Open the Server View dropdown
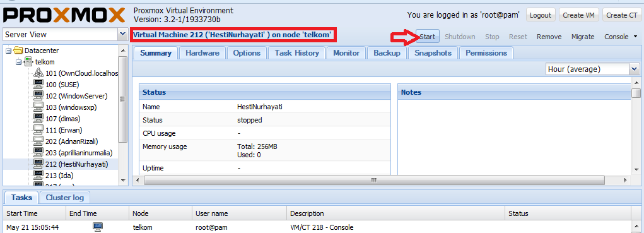Screen dimensions: 644x233 [122, 35]
